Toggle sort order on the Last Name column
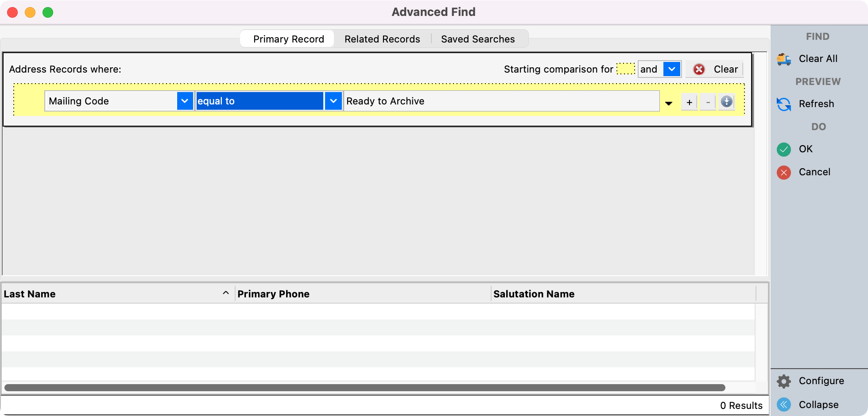Screen dimensions: 868x416 [x=226, y=293]
